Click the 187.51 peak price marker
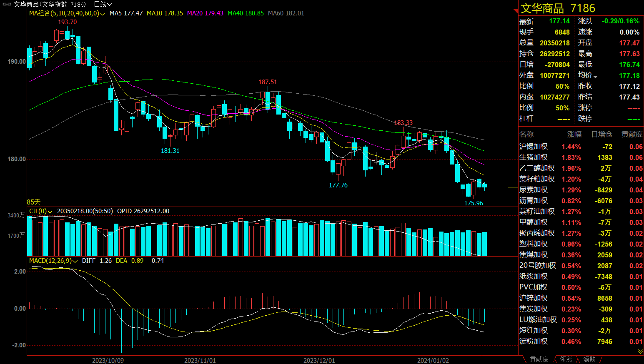 pos(268,82)
